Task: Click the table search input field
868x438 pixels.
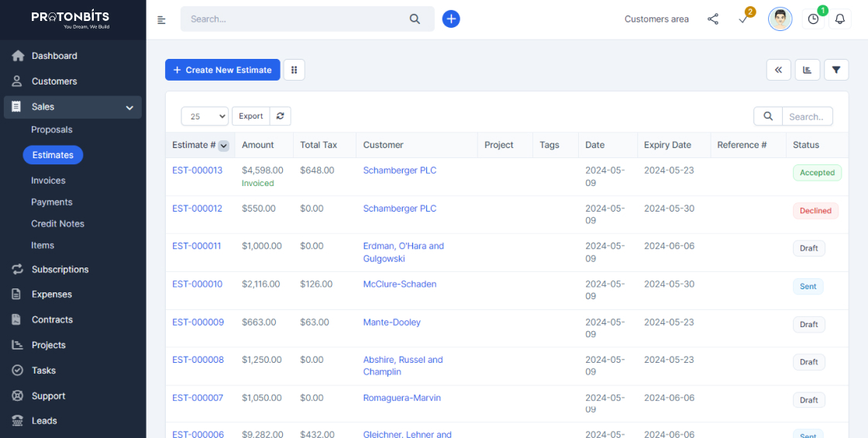Action: 807,117
